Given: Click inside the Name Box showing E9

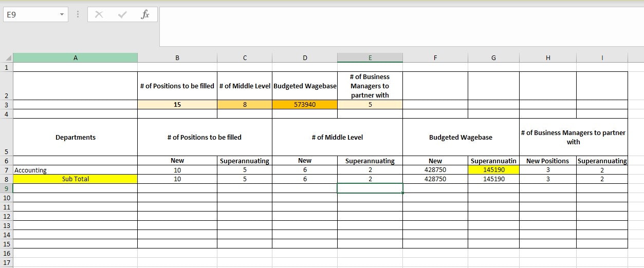Looking at the screenshot, I should pos(30,15).
